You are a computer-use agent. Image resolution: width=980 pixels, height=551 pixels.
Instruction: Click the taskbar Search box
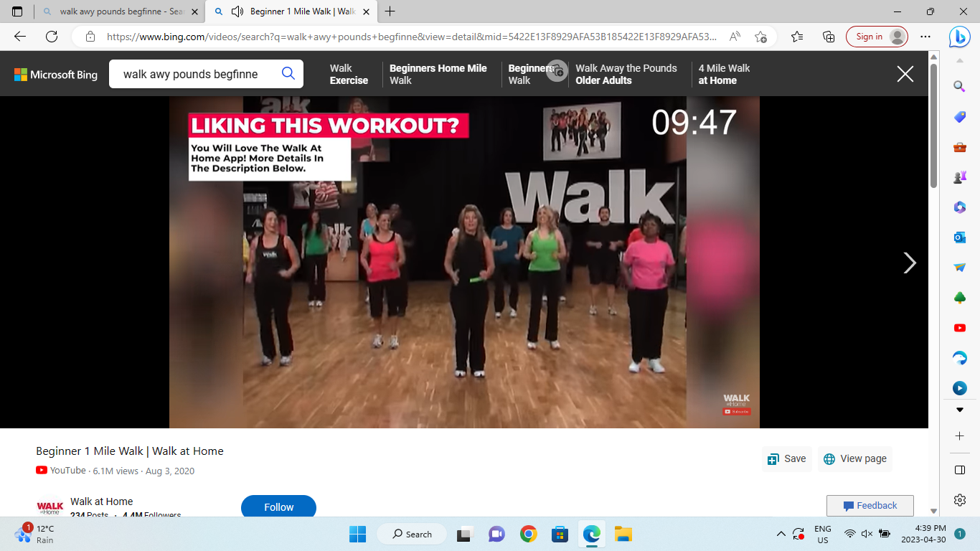(413, 534)
